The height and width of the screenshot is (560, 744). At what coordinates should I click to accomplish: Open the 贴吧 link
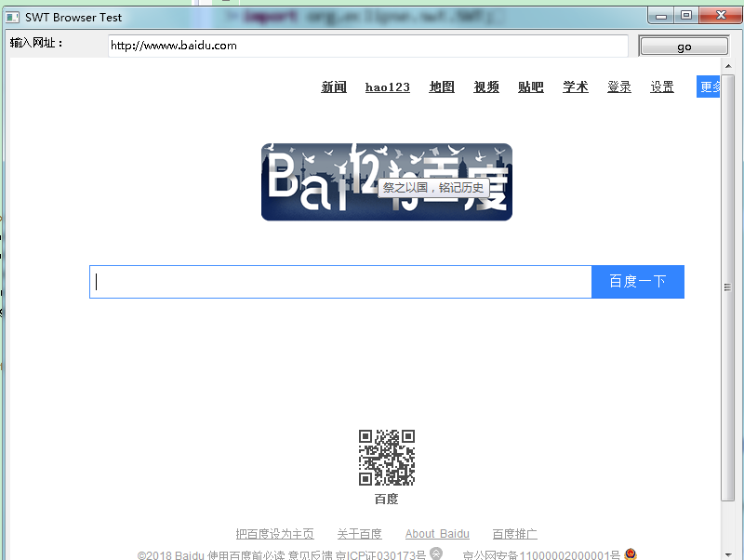click(x=530, y=87)
